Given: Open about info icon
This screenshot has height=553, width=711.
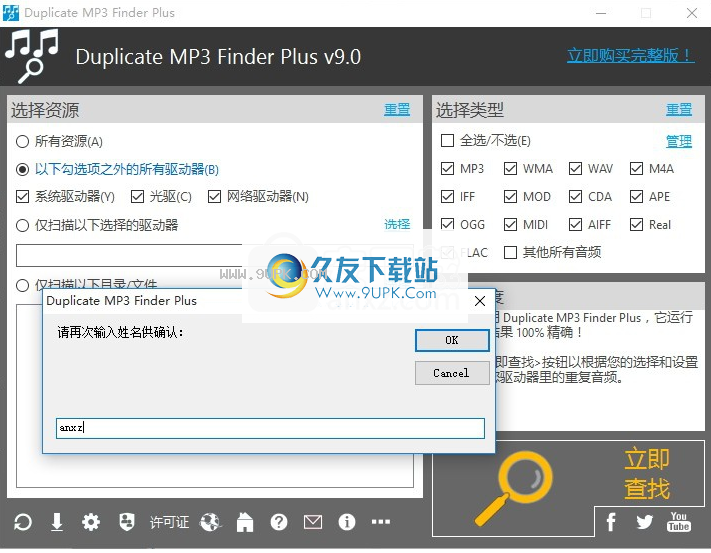Looking at the screenshot, I should [x=347, y=522].
